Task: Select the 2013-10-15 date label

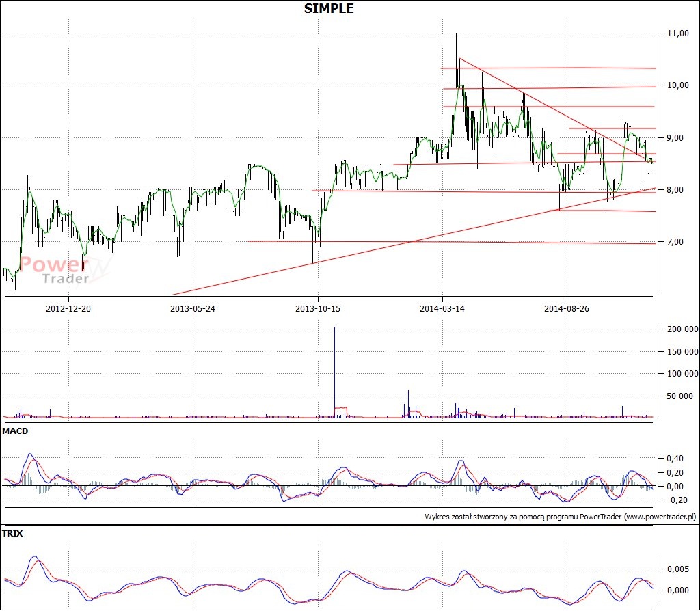Action: coord(317,308)
